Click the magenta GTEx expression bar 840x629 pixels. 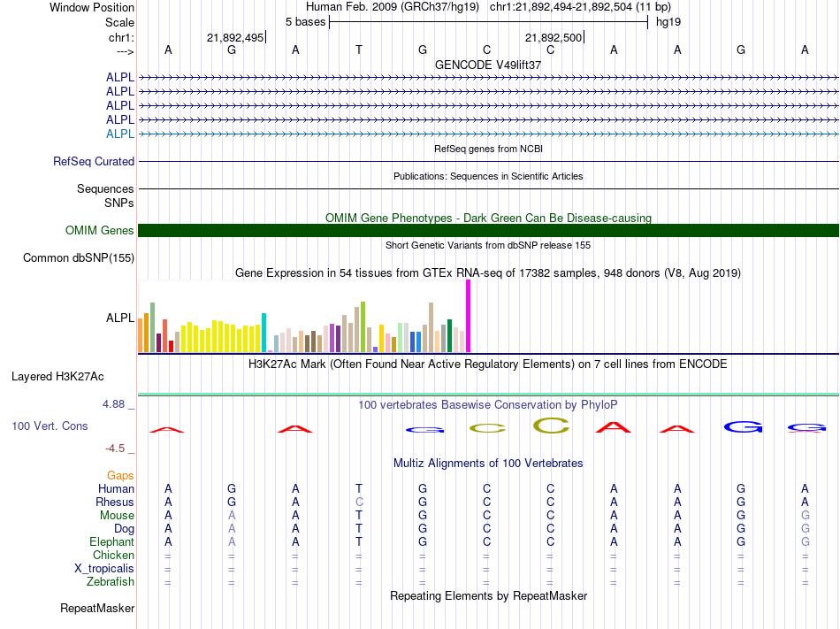click(469, 316)
